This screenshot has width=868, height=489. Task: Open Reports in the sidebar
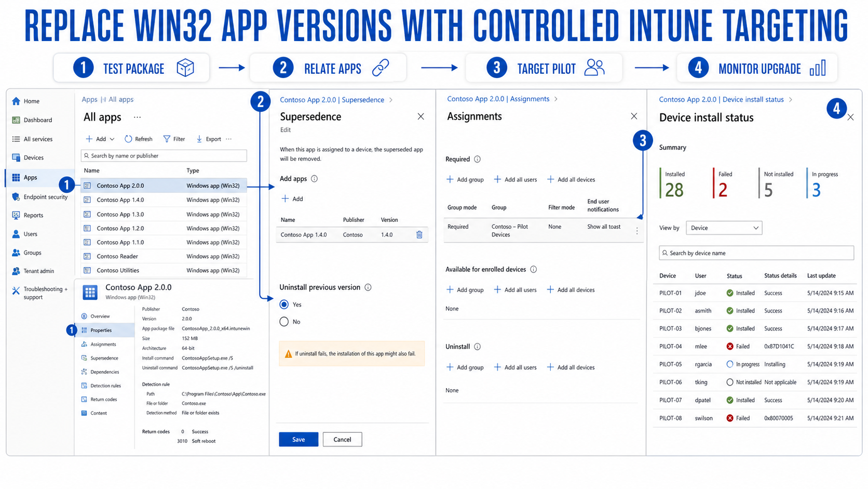[28, 215]
